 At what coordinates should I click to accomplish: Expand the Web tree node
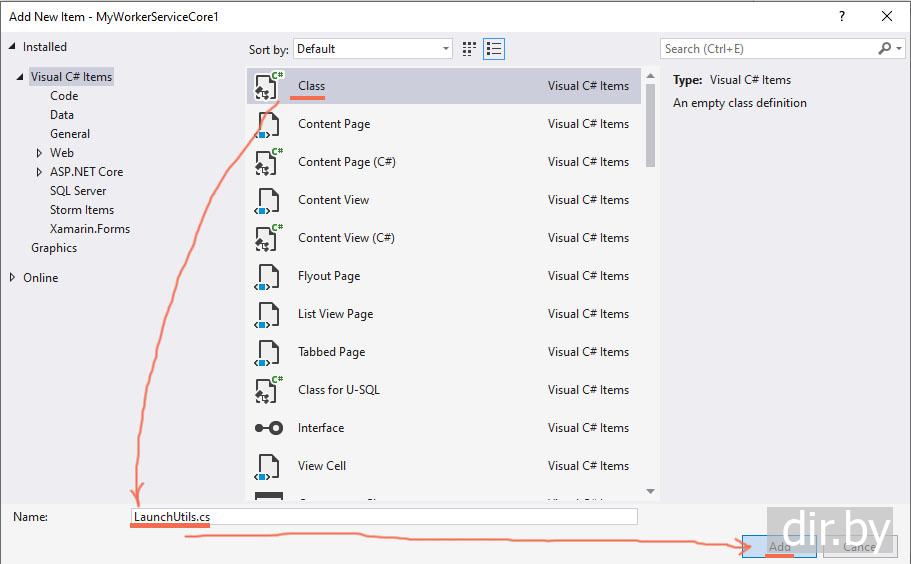pos(39,153)
